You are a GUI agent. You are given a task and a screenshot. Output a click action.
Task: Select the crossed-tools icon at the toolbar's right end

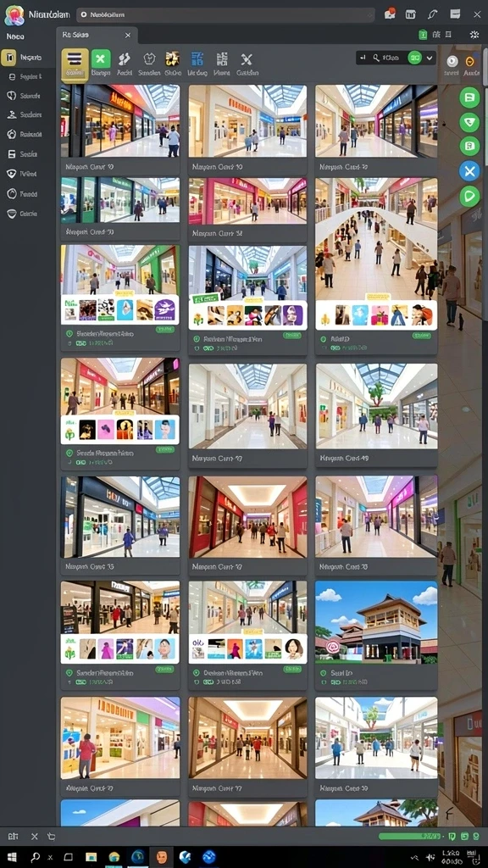click(247, 59)
